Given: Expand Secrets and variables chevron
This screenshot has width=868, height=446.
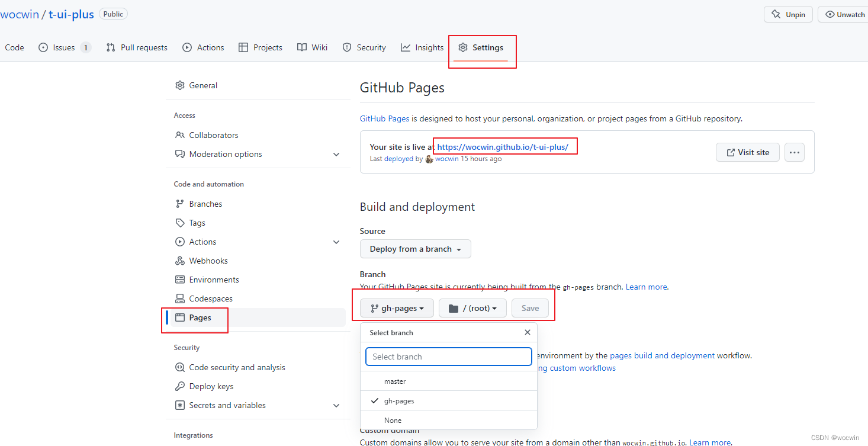Looking at the screenshot, I should point(336,405).
